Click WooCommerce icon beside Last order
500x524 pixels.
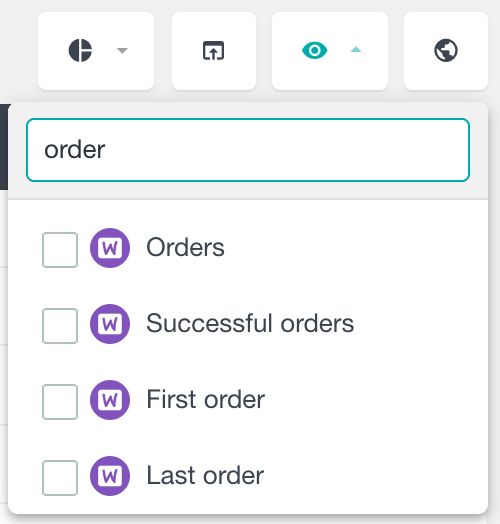110,476
